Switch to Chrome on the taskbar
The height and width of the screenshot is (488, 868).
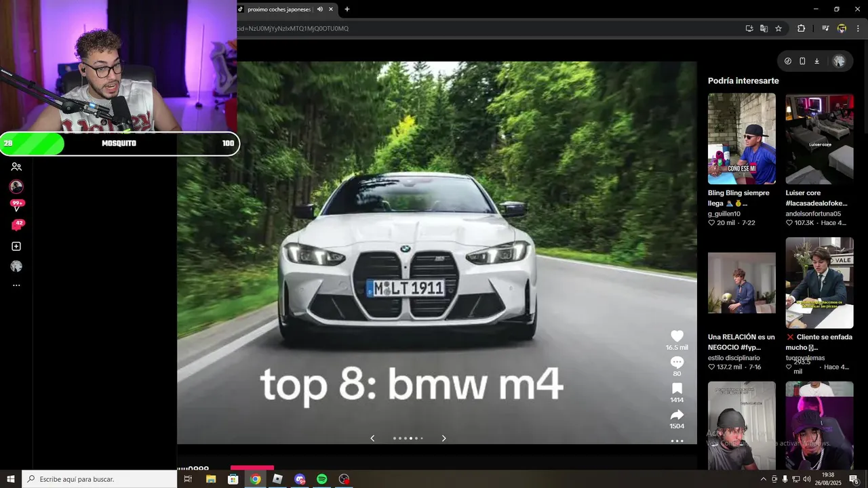point(255,479)
